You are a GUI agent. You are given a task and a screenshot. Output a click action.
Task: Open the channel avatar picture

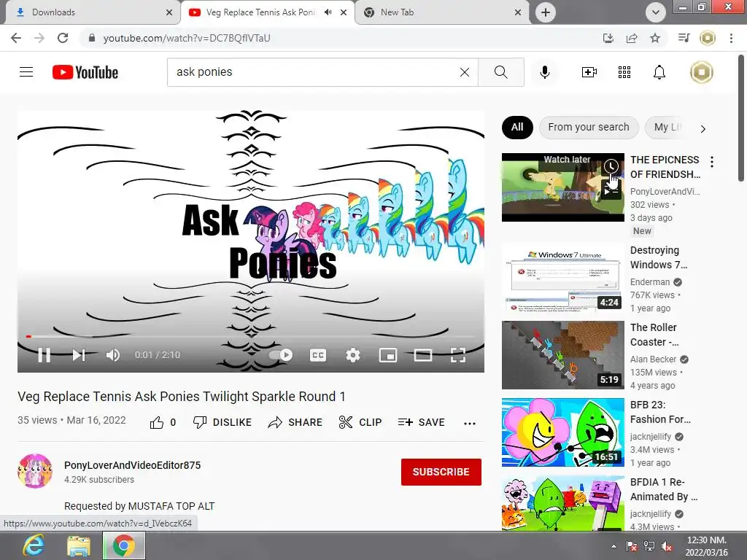coord(35,471)
